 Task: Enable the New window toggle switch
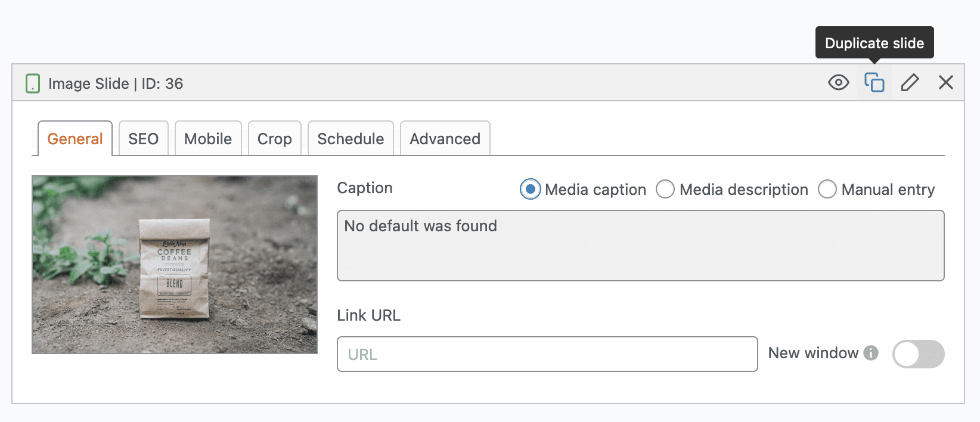918,354
